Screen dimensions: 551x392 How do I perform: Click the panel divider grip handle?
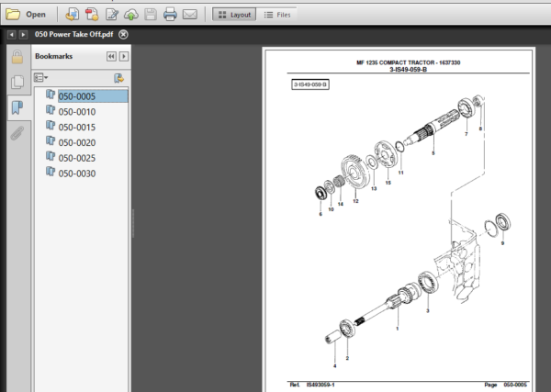coord(133,223)
